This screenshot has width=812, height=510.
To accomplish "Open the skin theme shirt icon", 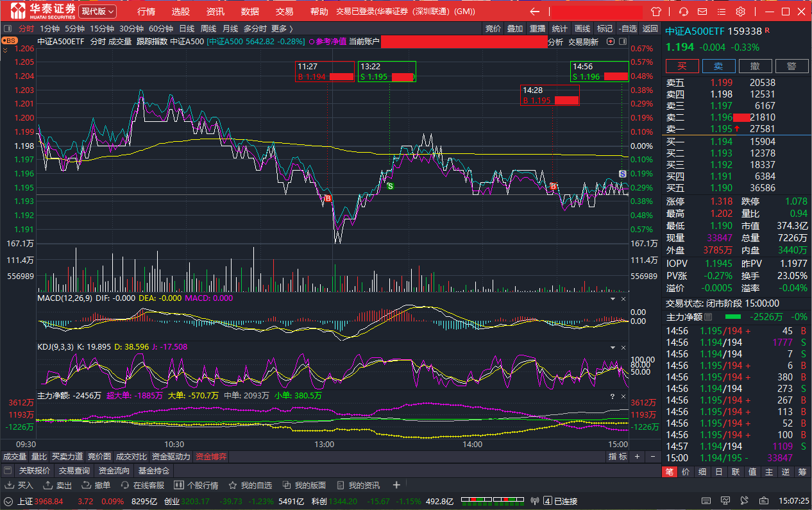I will (x=656, y=12).
